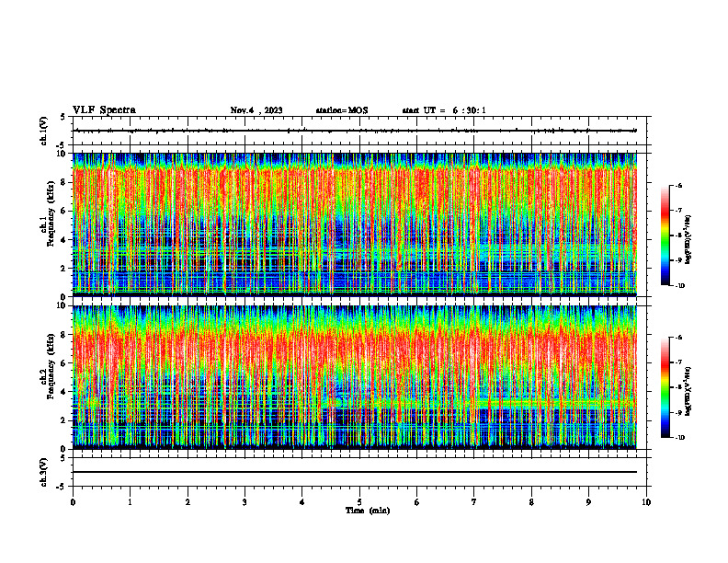
Task: Click the "Time (min)" x-axis label
Action: [368, 511]
